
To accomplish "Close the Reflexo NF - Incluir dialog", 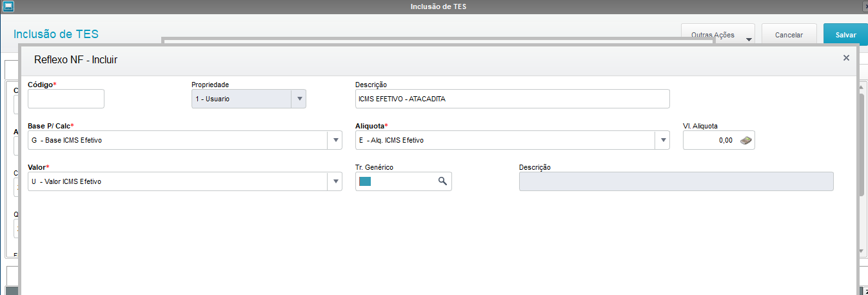I will [x=846, y=58].
